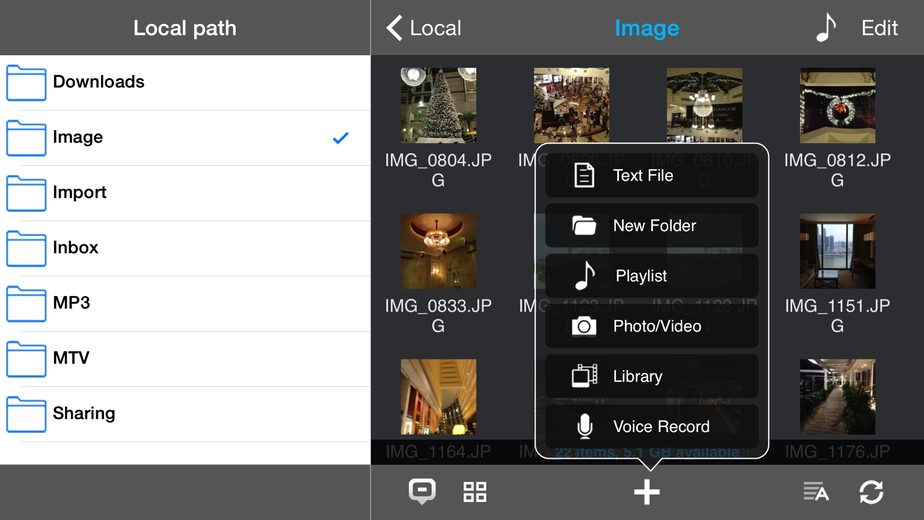Open the message bubble toolbar icon
Image resolution: width=924 pixels, height=520 pixels.
(423, 491)
